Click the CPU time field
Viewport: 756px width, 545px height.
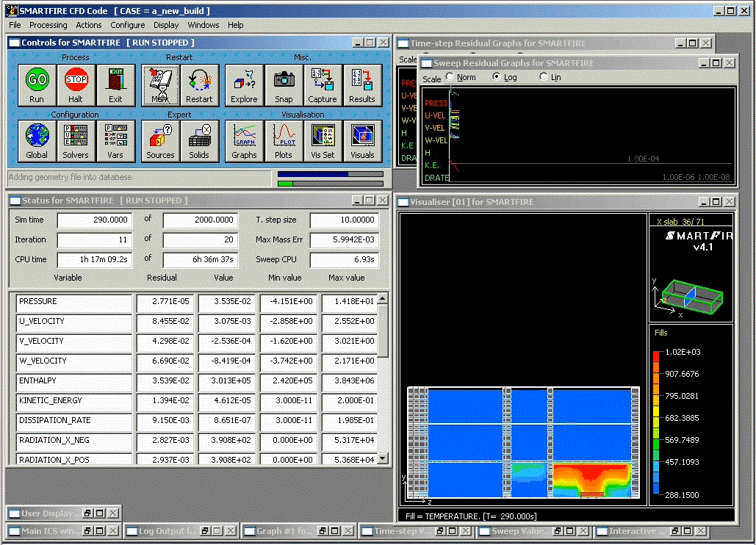[x=94, y=259]
